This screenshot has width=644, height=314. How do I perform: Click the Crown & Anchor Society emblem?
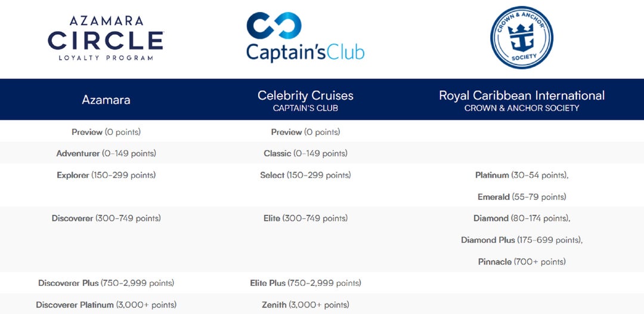(x=522, y=38)
